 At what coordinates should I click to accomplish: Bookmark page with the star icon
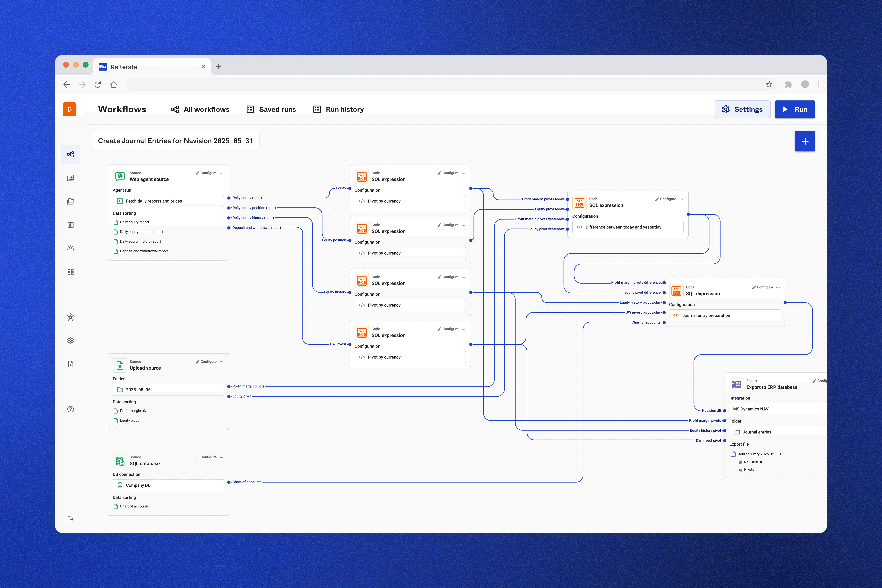[769, 84]
